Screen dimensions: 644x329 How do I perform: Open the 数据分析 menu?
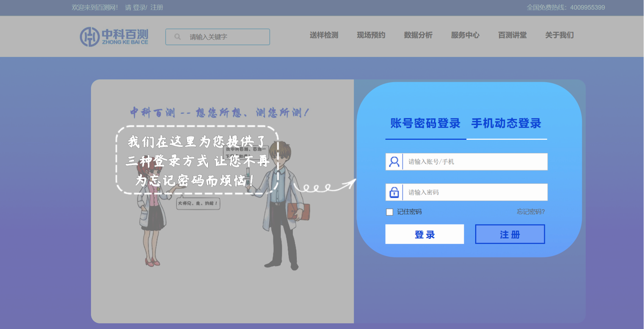418,35
